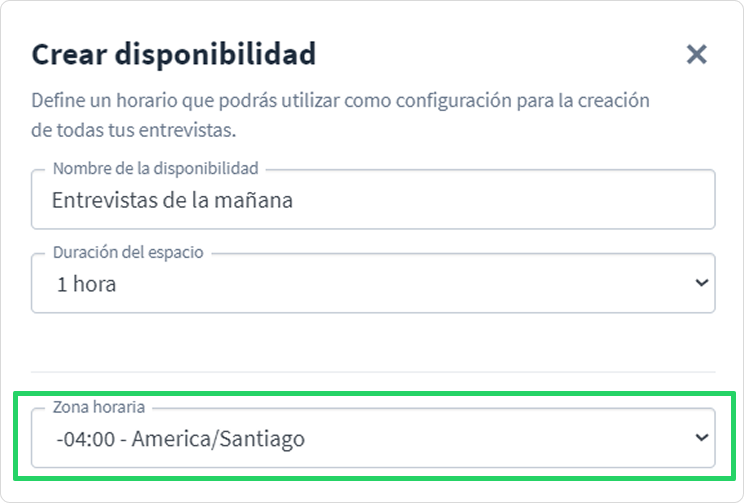Click the chevron arrow in Duración del espacio

(x=702, y=283)
